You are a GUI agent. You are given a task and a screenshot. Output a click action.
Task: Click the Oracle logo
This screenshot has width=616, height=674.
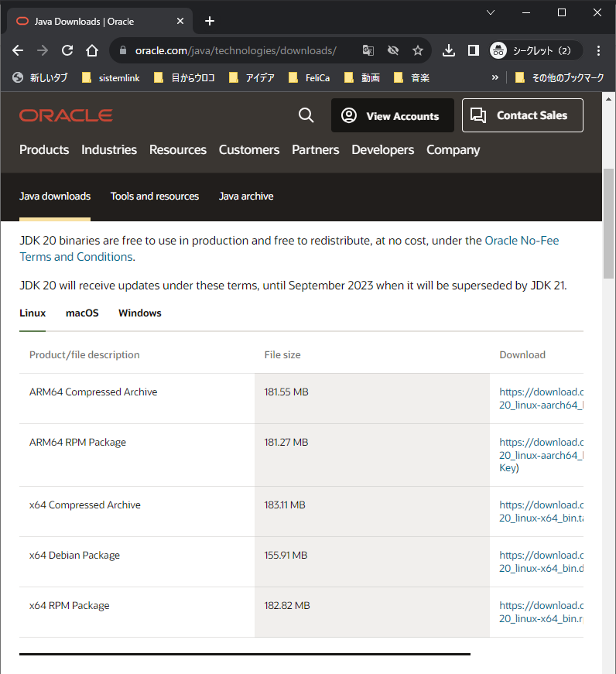(x=65, y=115)
